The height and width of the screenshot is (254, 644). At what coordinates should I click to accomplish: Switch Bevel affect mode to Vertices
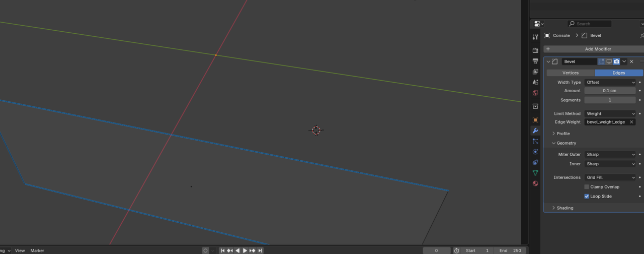571,73
